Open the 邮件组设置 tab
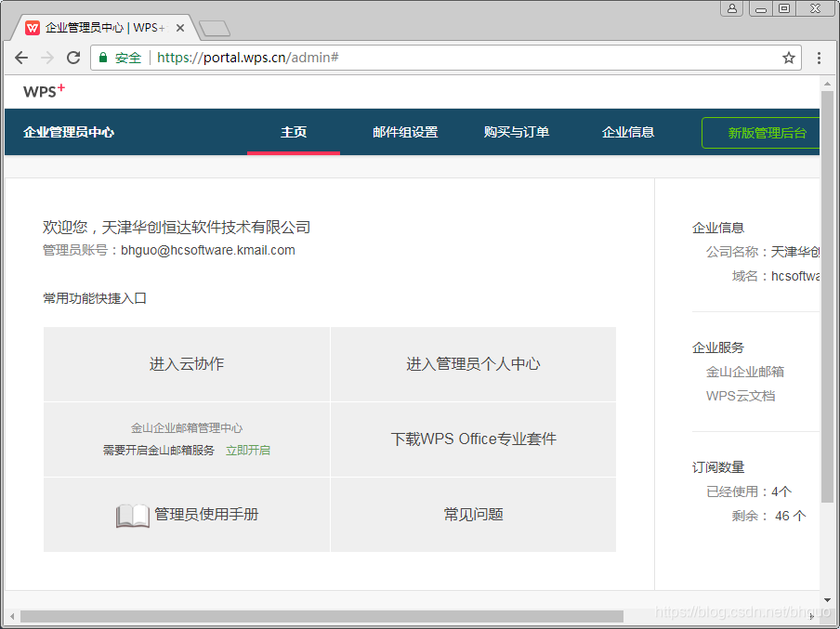 point(405,132)
